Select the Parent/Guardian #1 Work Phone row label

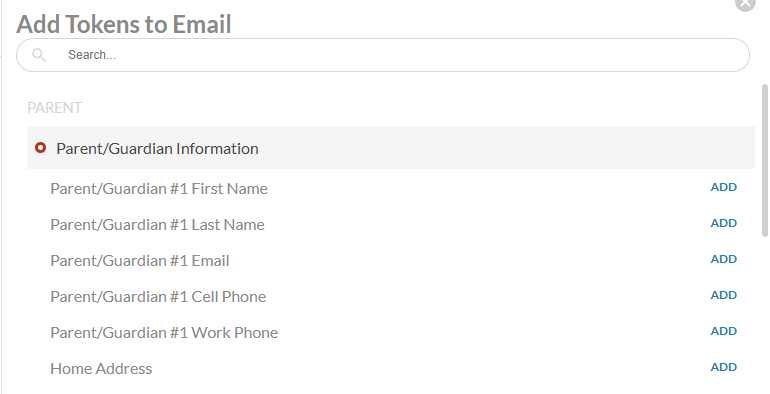(164, 333)
